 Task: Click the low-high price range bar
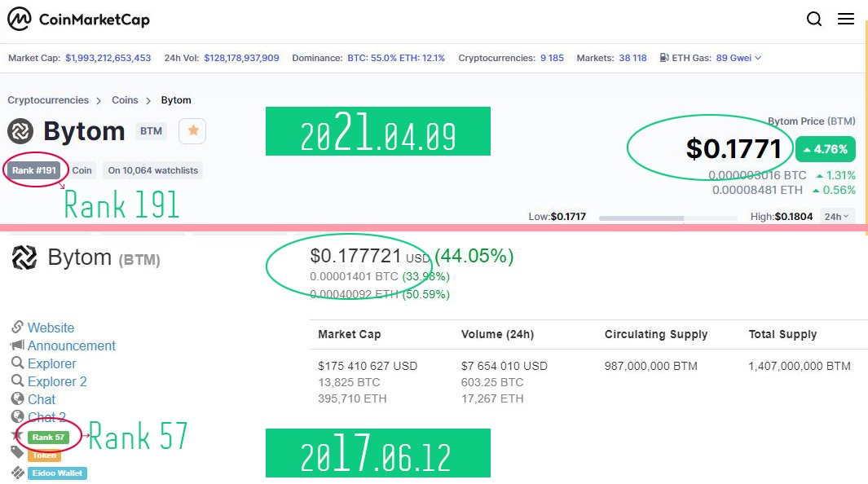668,218
